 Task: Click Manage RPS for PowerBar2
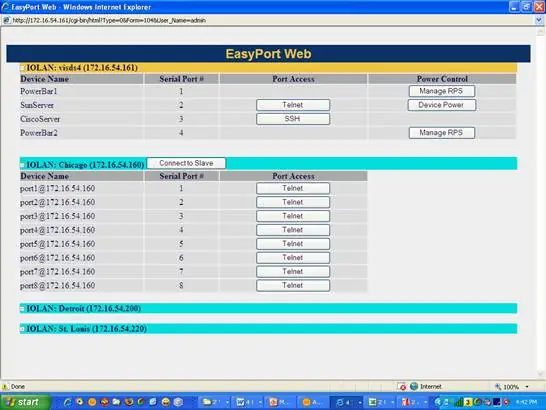[442, 133]
